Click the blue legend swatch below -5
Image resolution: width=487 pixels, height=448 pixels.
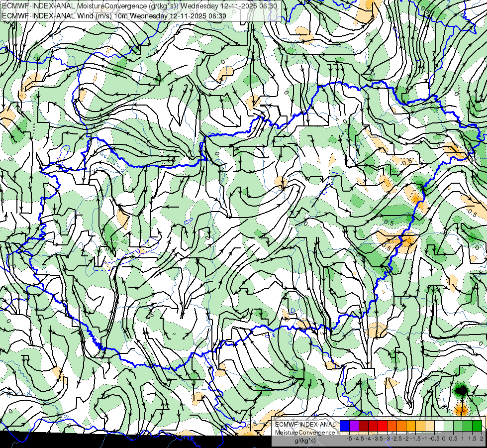[345, 426]
